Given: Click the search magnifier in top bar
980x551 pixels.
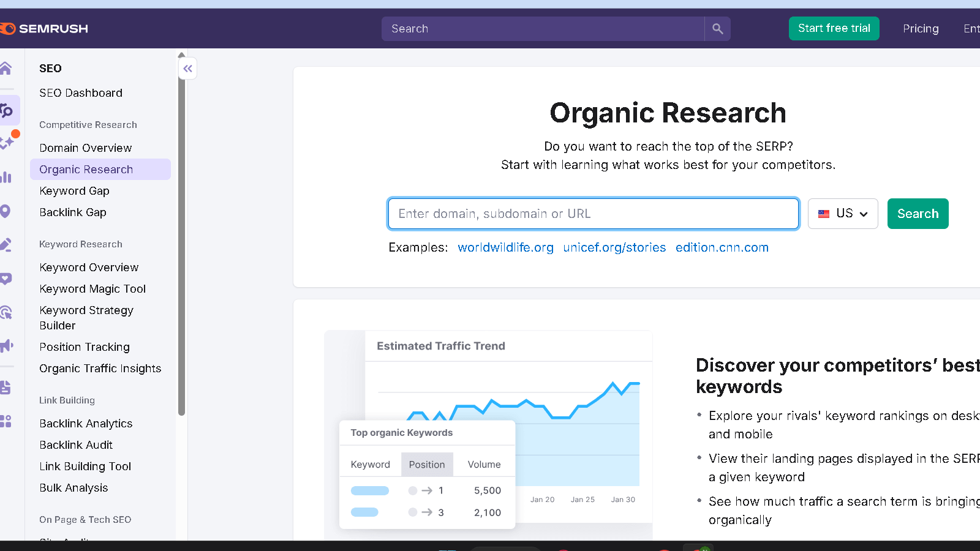Looking at the screenshot, I should [717, 28].
